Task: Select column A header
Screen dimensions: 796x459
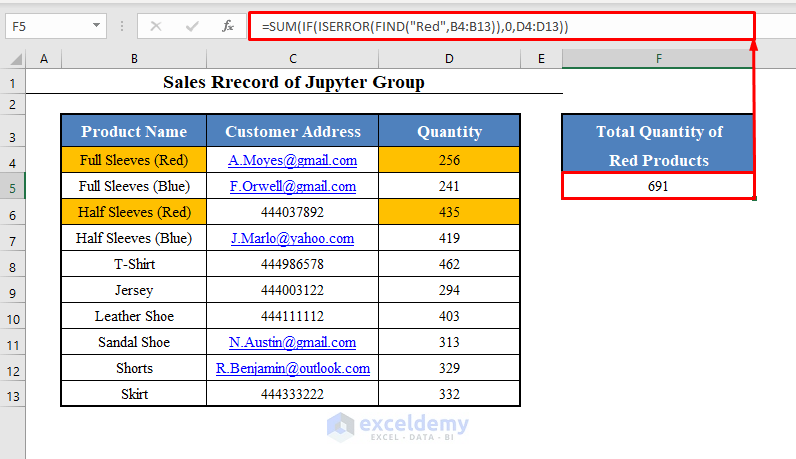Action: click(44, 59)
